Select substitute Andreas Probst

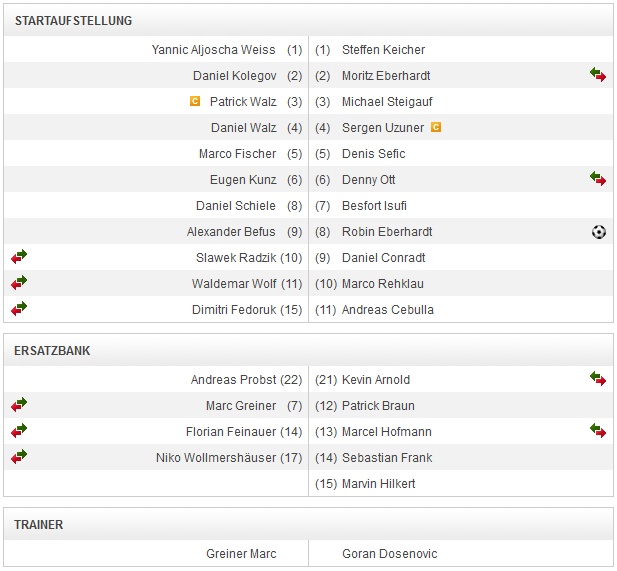click(233, 379)
